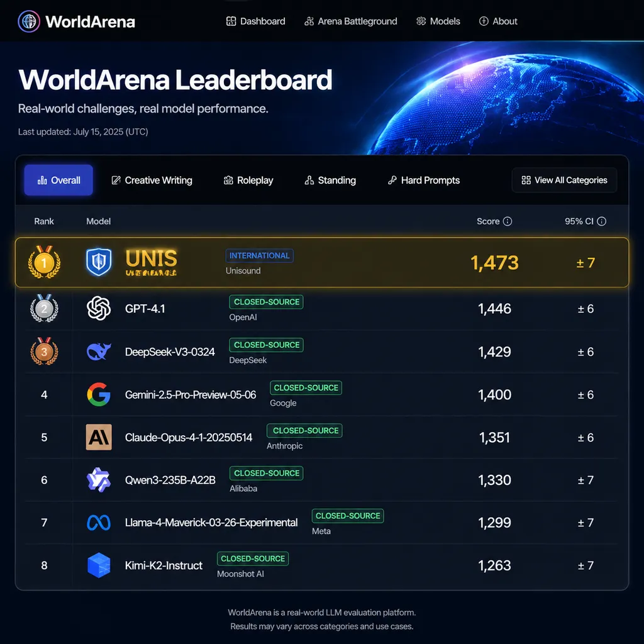The height and width of the screenshot is (644, 644).
Task: Open Llama-4-Maverick-03-26-Experimental model entry
Action: coord(211,523)
